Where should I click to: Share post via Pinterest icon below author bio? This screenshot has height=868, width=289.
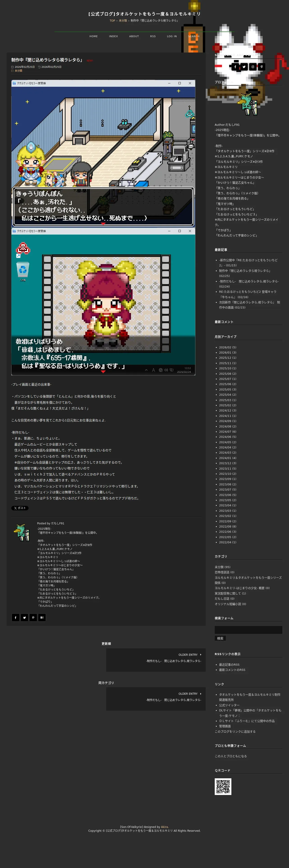click(33, 617)
